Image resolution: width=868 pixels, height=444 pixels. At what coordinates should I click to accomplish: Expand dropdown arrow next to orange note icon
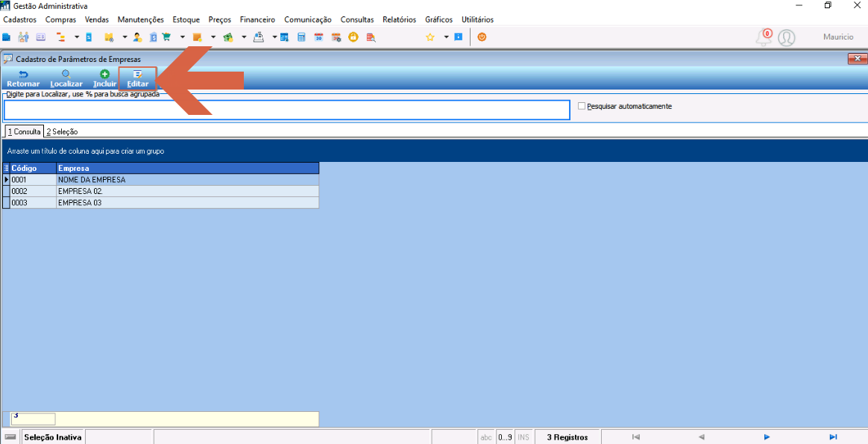point(213,37)
